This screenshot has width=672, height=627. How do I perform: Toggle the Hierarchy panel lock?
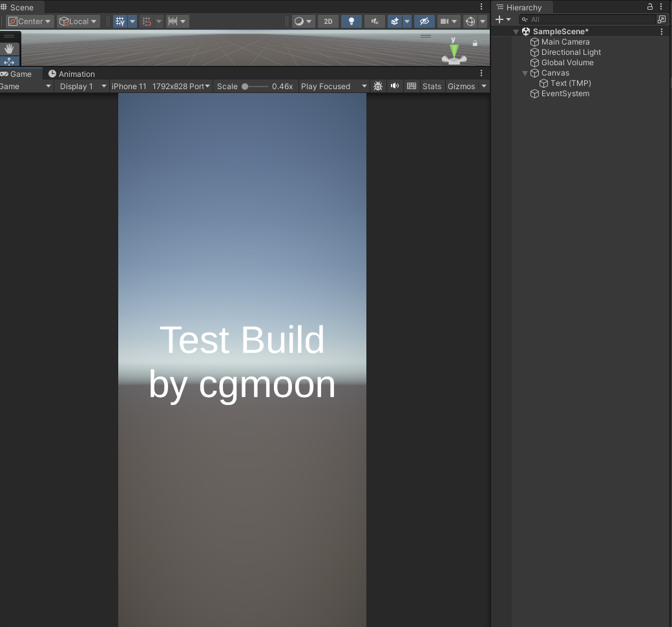click(x=650, y=6)
